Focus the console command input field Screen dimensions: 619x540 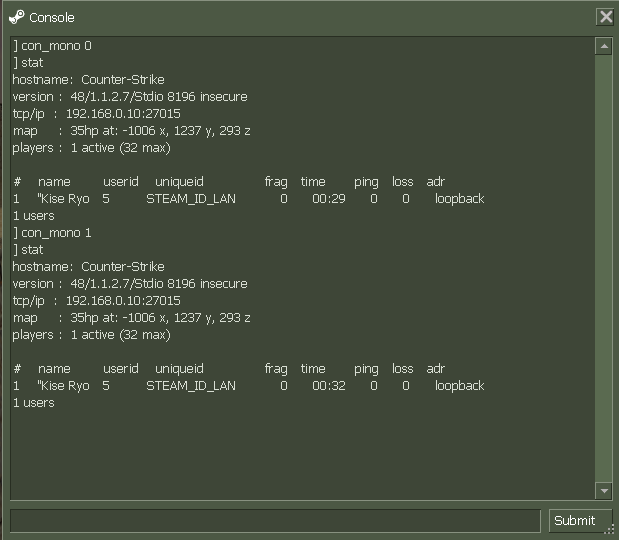point(275,521)
